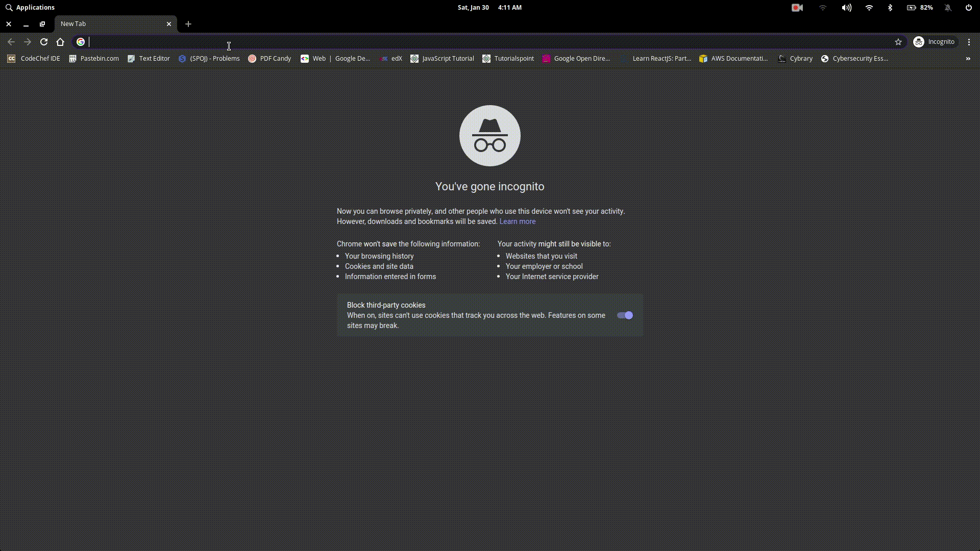Expand the hidden bookmarks overflow chevron

point(968,59)
